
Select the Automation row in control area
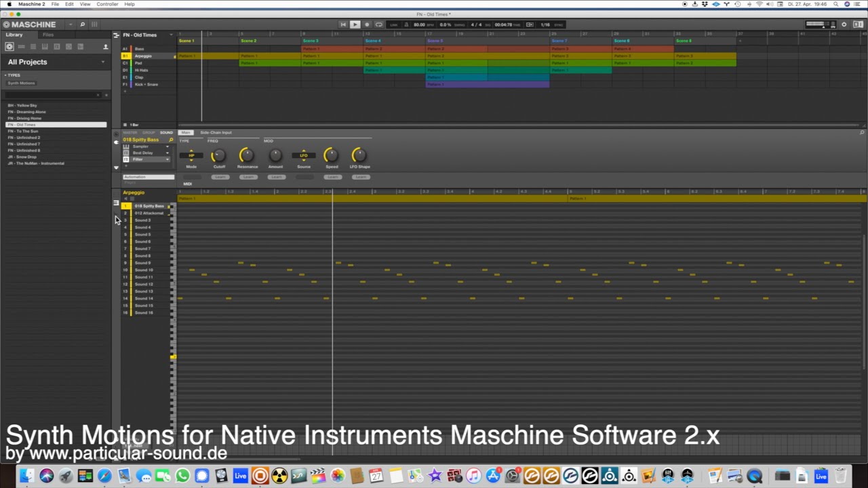pyautogui.click(x=149, y=177)
